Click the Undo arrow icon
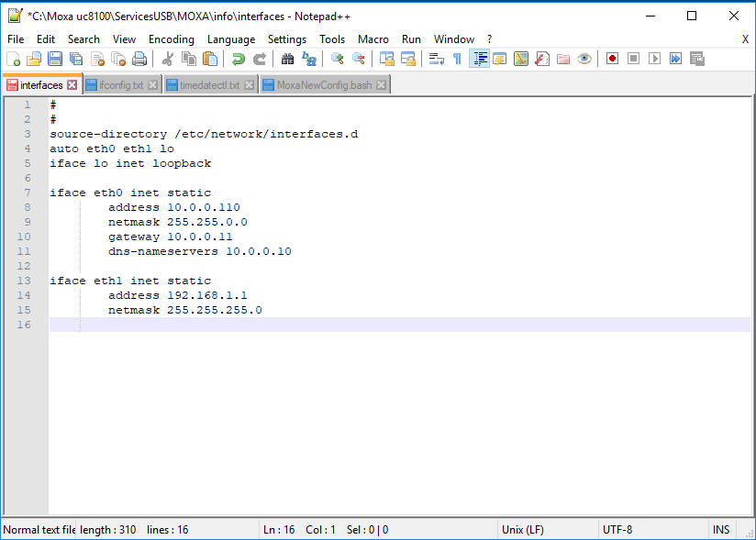 (239, 59)
